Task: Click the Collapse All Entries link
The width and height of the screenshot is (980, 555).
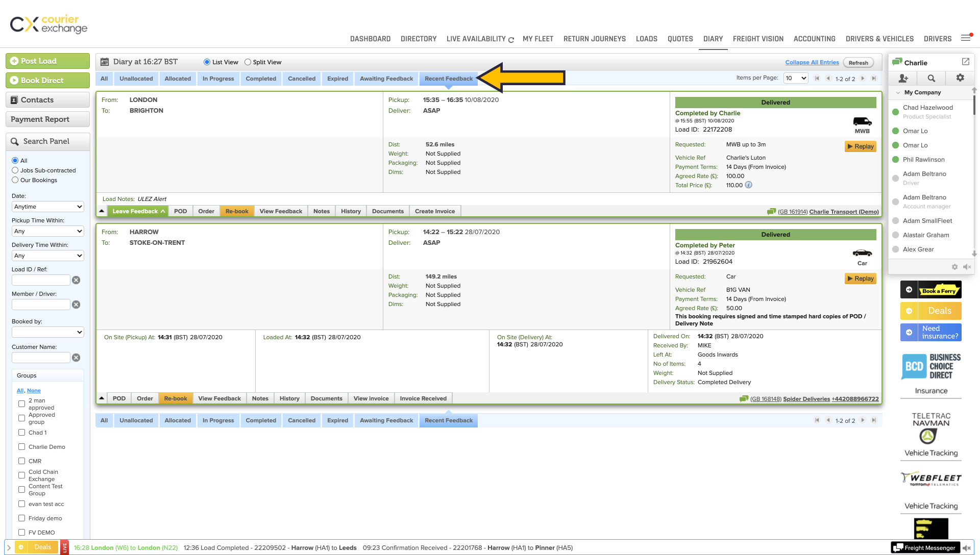Action: [812, 62]
